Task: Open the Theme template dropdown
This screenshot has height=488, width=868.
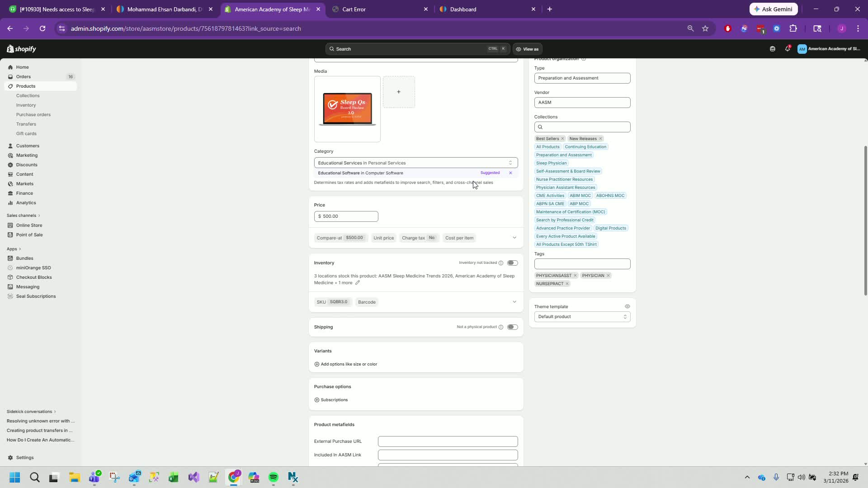Action: [x=582, y=317]
